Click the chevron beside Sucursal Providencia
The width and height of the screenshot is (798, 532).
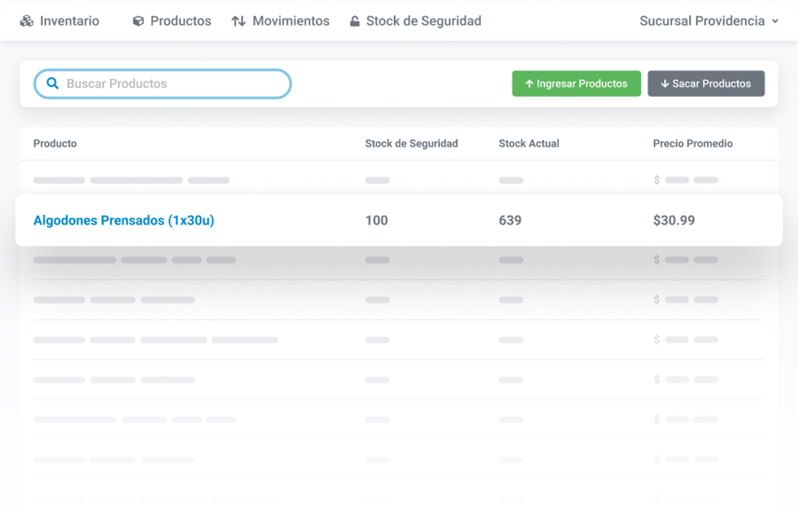pos(775,21)
